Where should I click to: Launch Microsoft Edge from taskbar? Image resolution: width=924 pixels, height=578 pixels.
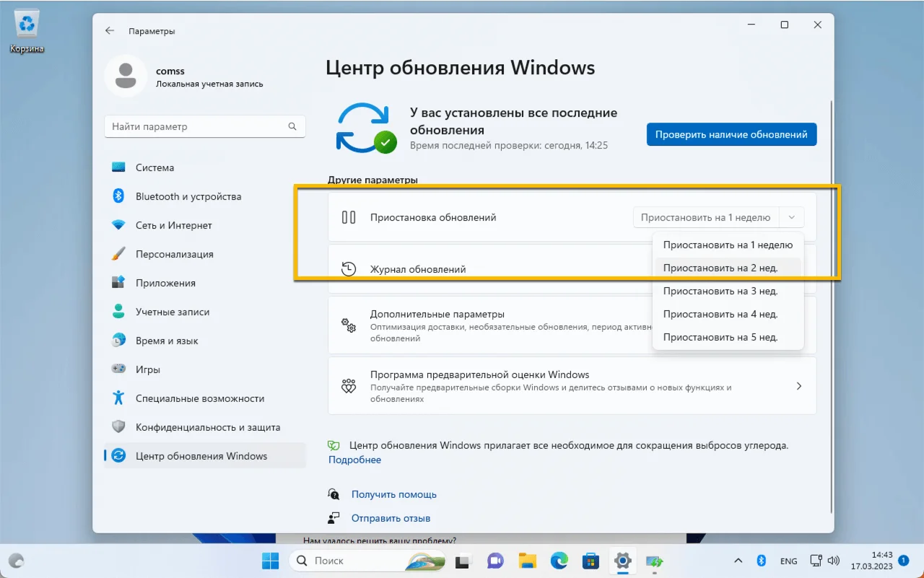pos(559,561)
